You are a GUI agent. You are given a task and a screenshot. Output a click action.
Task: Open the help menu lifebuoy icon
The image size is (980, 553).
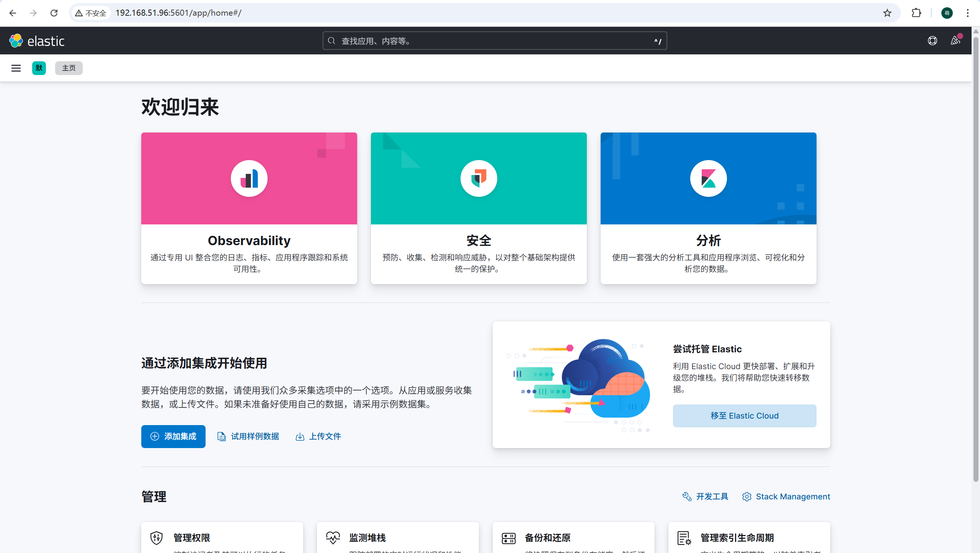click(x=932, y=41)
